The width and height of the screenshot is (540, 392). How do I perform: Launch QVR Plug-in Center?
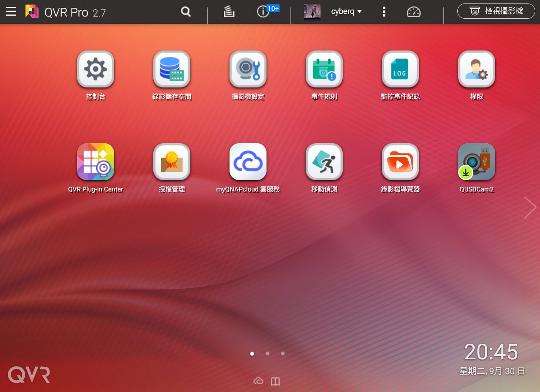pyautogui.click(x=95, y=162)
